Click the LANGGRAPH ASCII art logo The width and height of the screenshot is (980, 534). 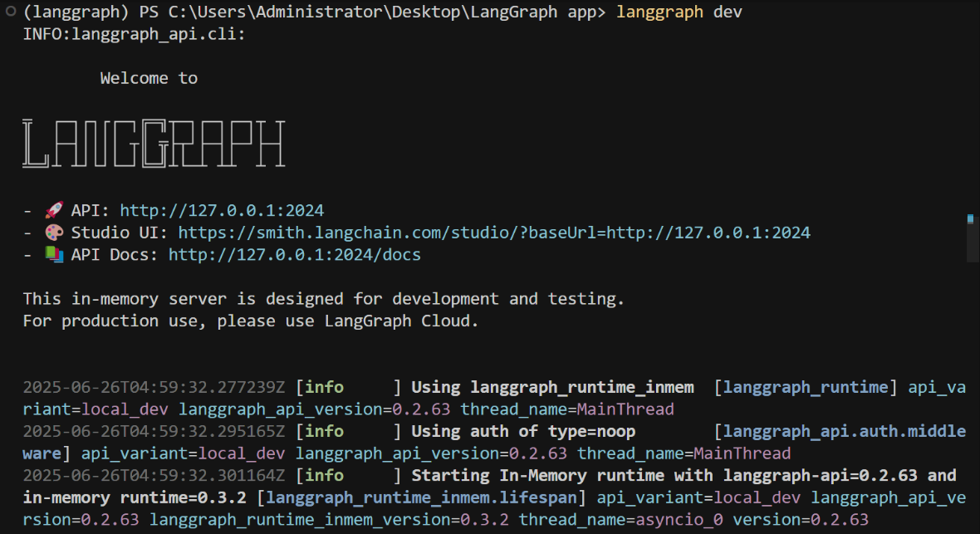[x=154, y=143]
